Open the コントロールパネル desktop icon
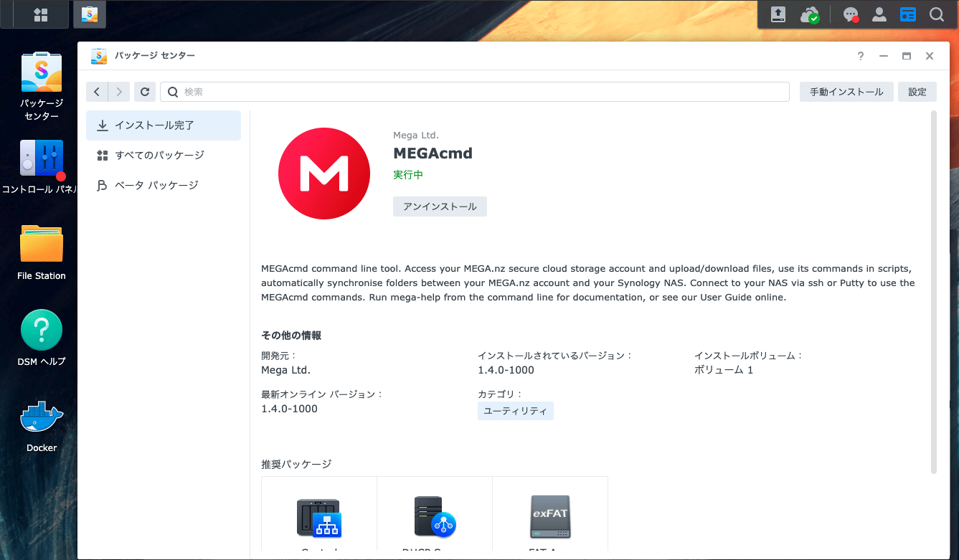Viewport: 959px width, 560px height. tap(41, 156)
